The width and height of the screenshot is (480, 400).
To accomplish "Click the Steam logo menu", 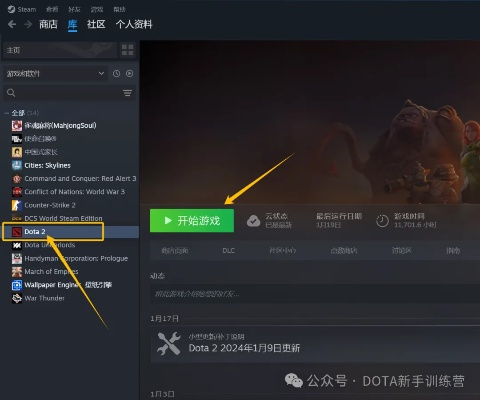I will pyautogui.click(x=22, y=9).
